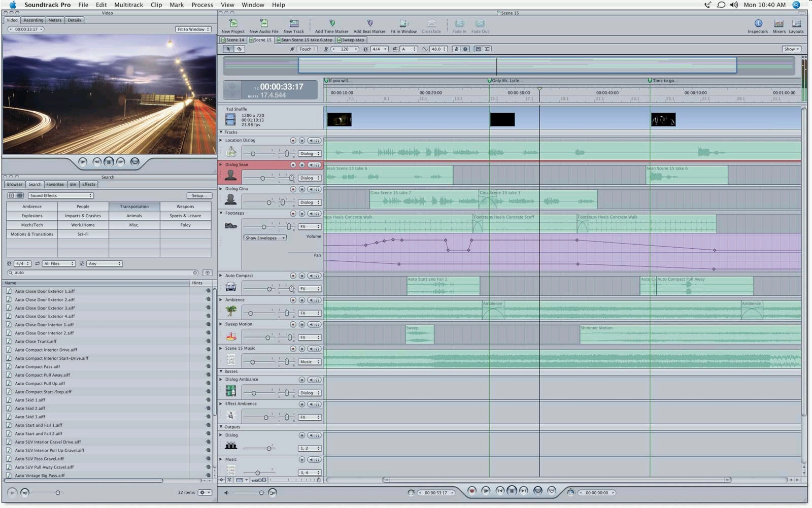Click the New Audio File icon
Viewport: 812px width, 508px height.
click(x=264, y=23)
